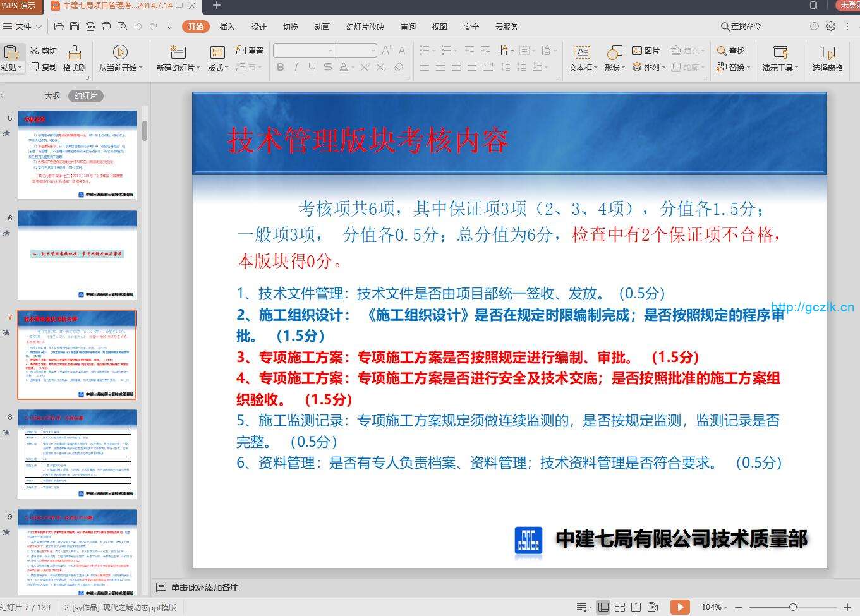Open the format painter 格式刷 tool
This screenshot has width=860, height=616.
tap(74, 57)
